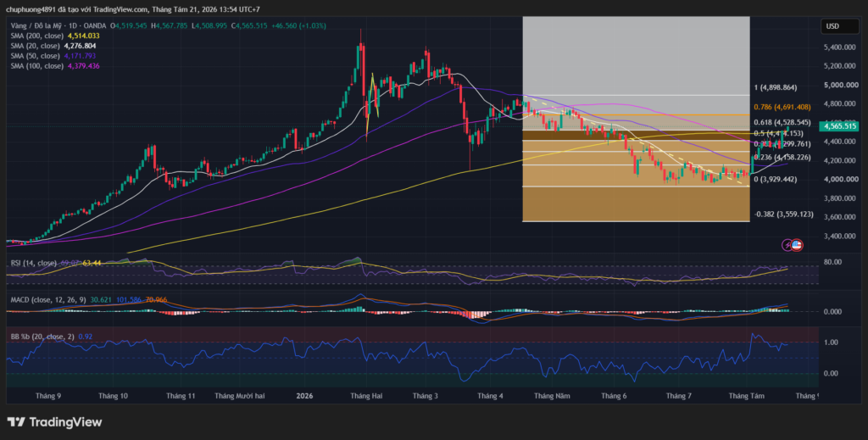Click the Tháng Mười hai time axis label
The image size is (868, 440).
[x=240, y=396]
